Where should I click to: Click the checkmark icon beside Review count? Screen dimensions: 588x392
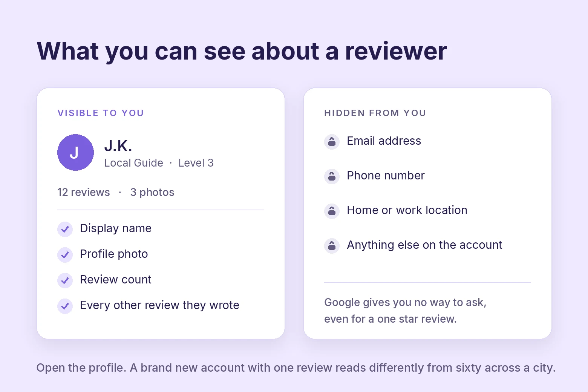[x=65, y=280]
